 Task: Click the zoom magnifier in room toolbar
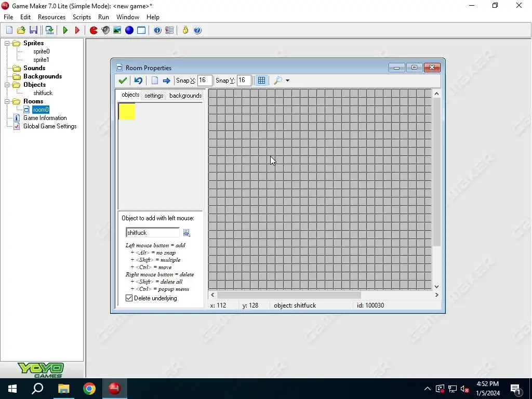pyautogui.click(x=278, y=81)
